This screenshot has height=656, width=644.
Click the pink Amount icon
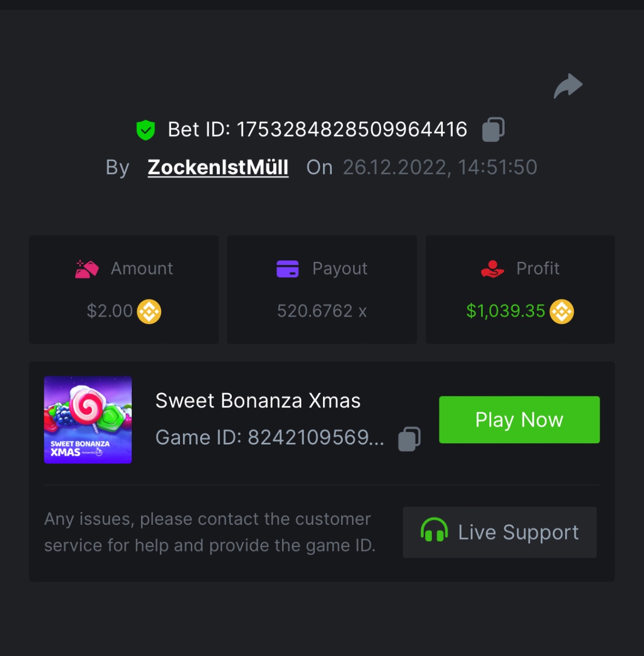pos(86,269)
